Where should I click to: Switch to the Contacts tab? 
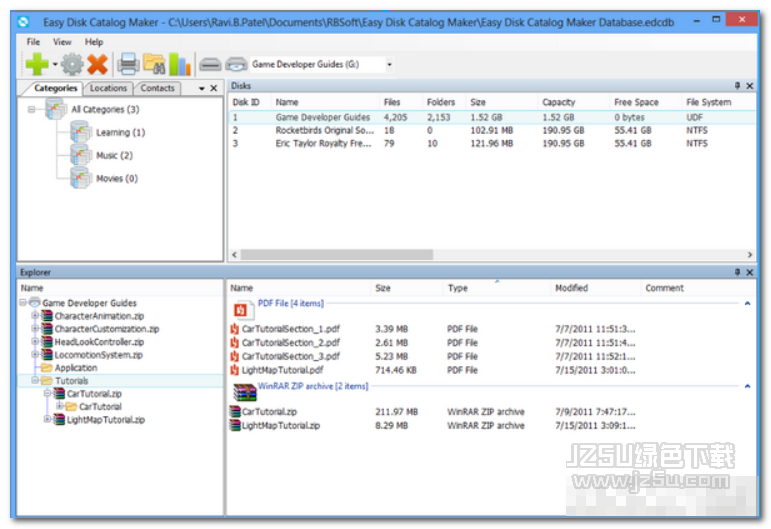coord(157,88)
